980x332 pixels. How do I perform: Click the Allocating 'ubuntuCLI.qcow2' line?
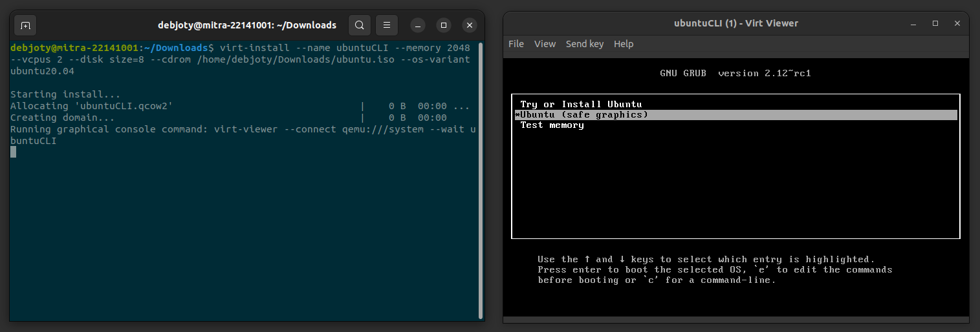pos(240,106)
